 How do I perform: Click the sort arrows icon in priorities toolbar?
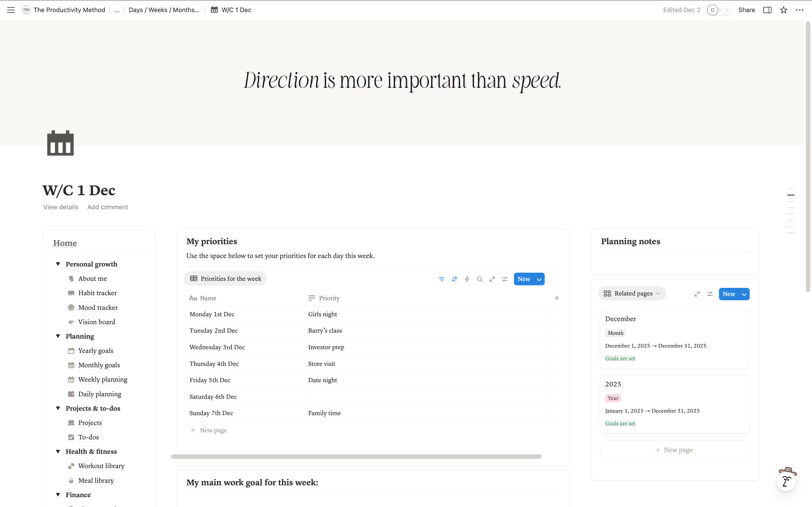(454, 279)
